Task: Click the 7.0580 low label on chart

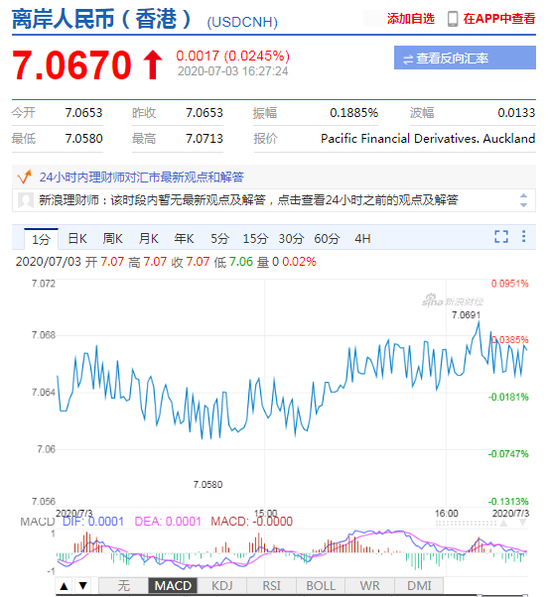Action: point(208,484)
